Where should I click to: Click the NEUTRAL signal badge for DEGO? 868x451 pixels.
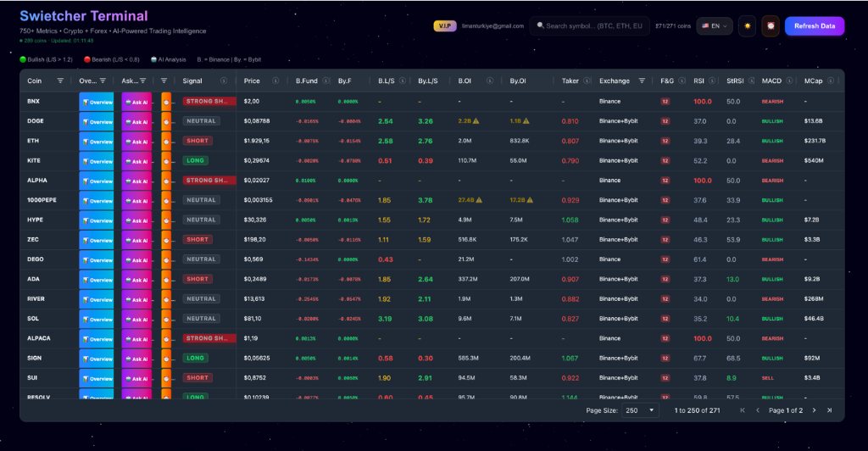tap(202, 259)
